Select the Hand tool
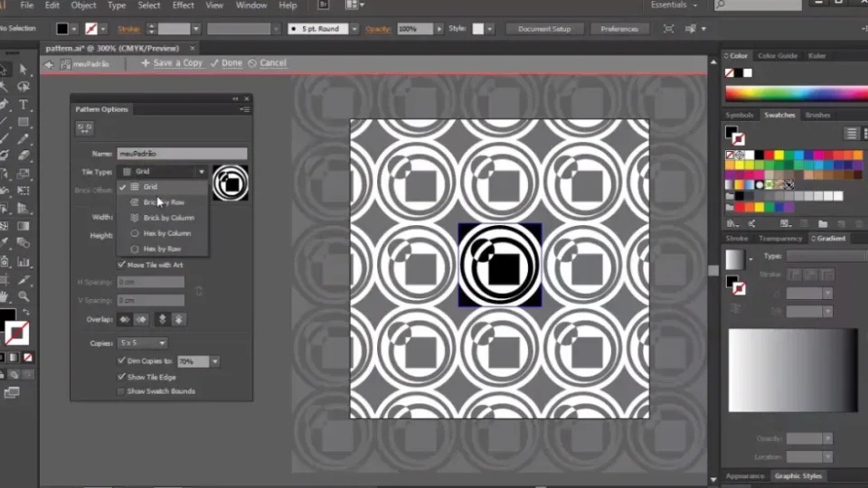 (5, 296)
